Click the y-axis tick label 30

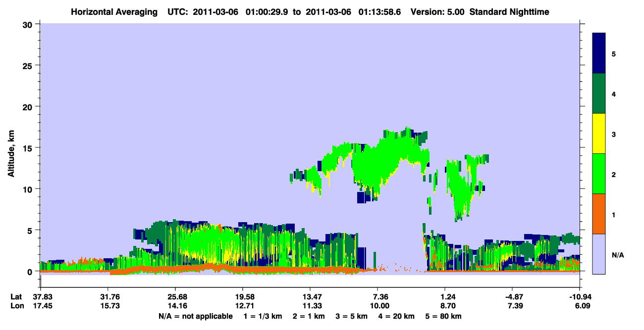pos(28,24)
